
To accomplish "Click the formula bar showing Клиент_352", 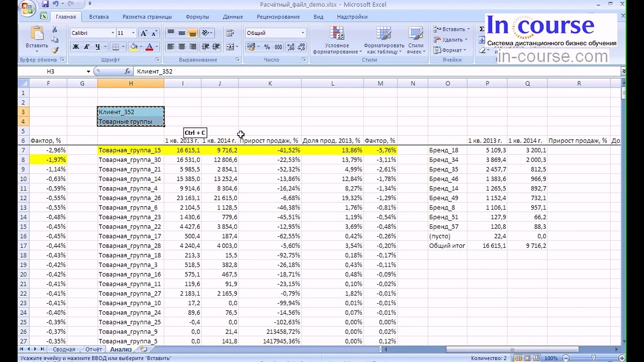I will tap(377, 71).
